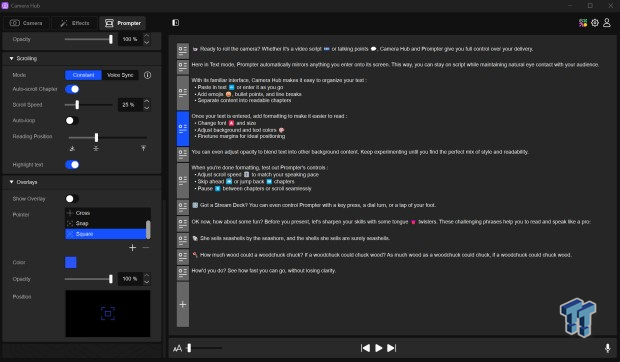
Task: Choose the Square pointer
Action: click(x=106, y=234)
